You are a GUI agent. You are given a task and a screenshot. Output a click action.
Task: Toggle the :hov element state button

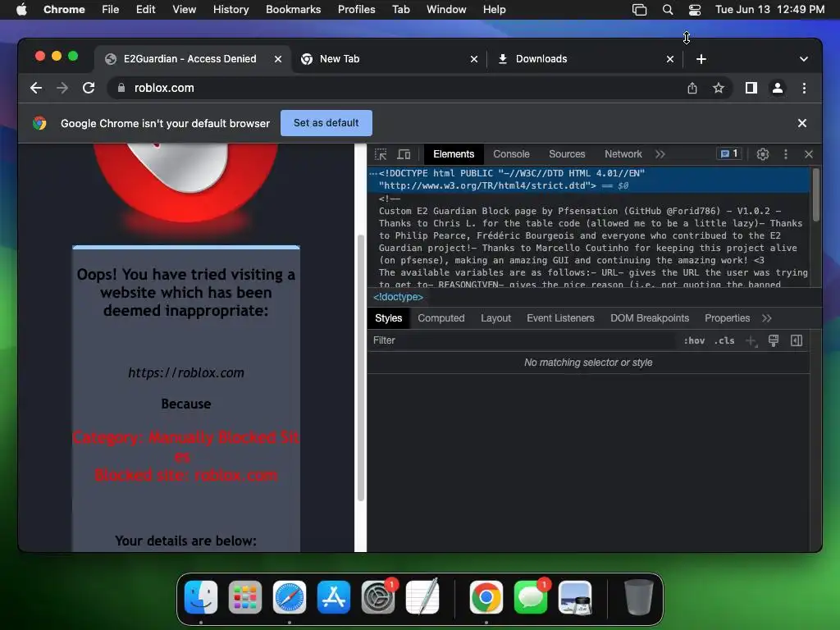click(694, 340)
